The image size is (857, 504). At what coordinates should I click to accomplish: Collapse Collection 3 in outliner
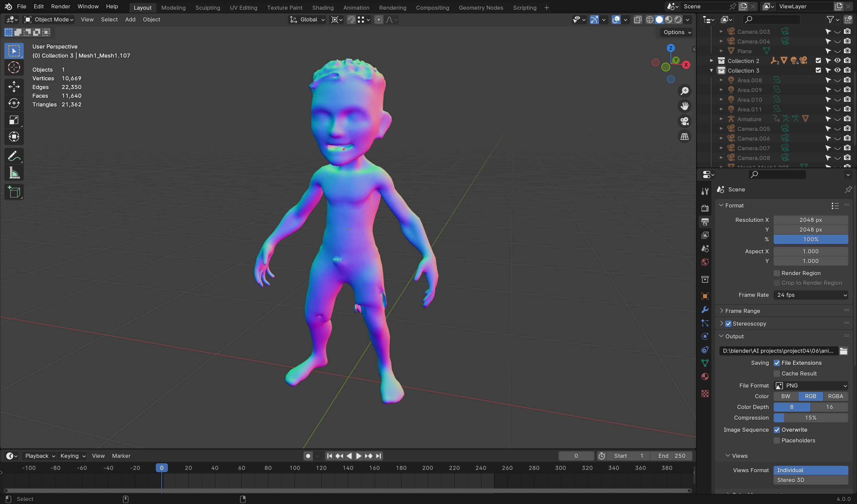711,70
